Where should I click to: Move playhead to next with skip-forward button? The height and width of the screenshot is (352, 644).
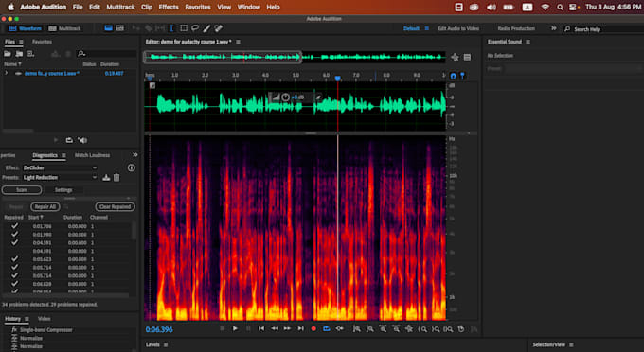click(x=300, y=328)
